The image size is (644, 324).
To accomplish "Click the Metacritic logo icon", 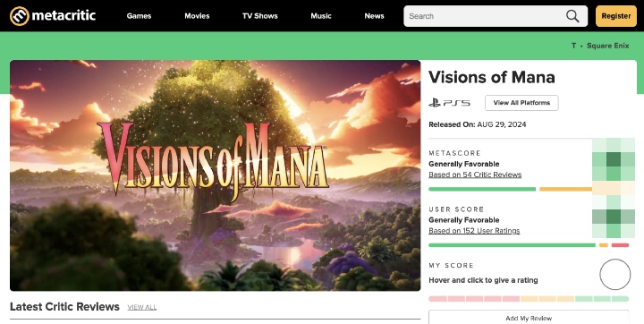I will point(20,16).
